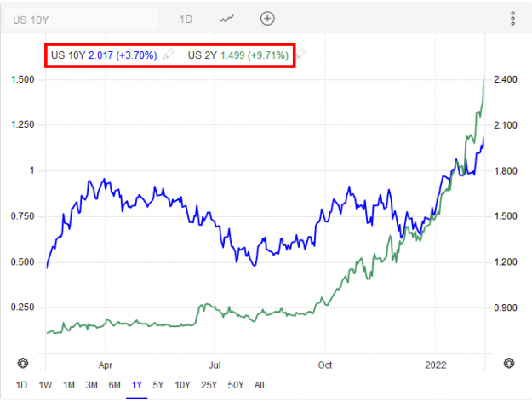This screenshot has height=402, width=532.
Task: Click the 2.017 (+3.70%) value
Action: click(123, 55)
